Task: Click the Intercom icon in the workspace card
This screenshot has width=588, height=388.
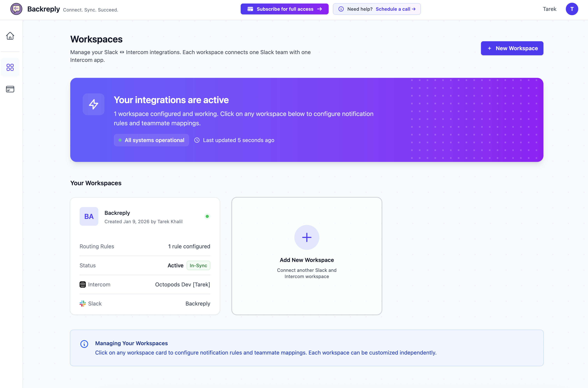Action: 83,284
